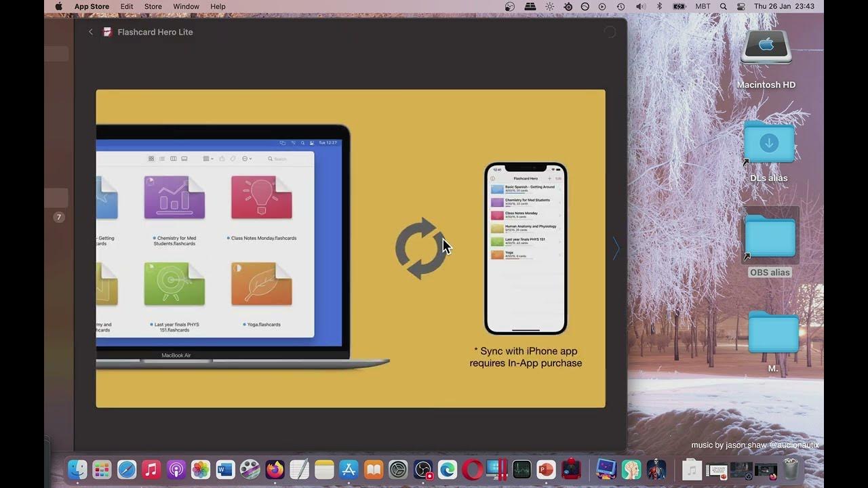
Task: Open the Apple menu
Action: [x=59, y=7]
